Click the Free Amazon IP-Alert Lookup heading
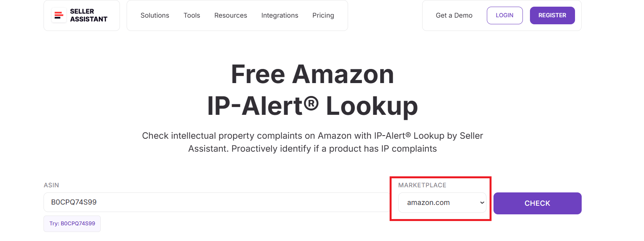The width and height of the screenshot is (644, 241). 312,89
